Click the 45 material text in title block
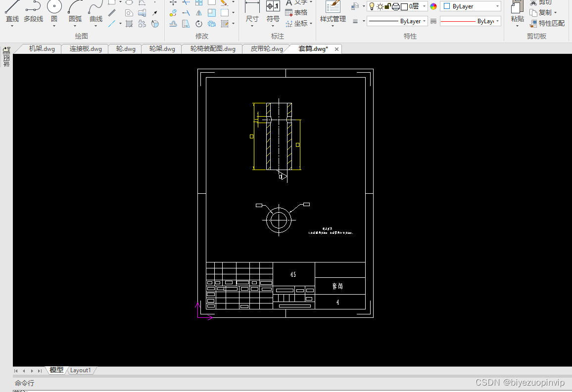 pos(293,274)
